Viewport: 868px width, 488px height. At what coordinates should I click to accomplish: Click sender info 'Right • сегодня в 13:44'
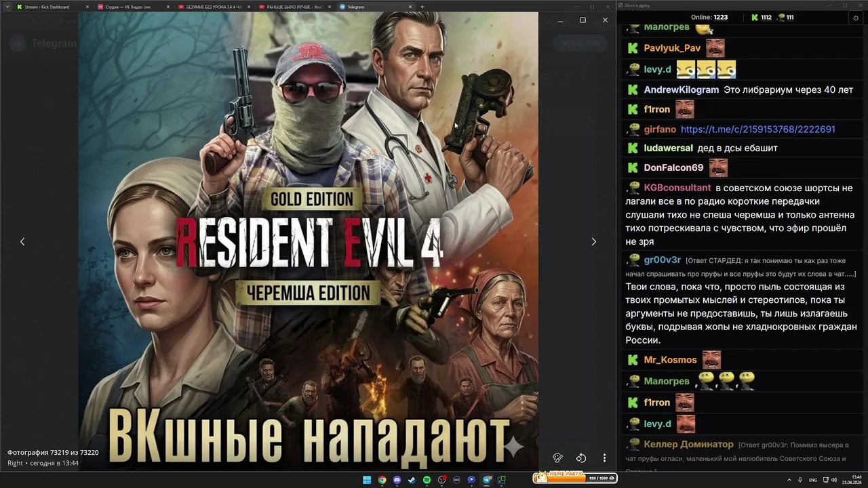43,463
